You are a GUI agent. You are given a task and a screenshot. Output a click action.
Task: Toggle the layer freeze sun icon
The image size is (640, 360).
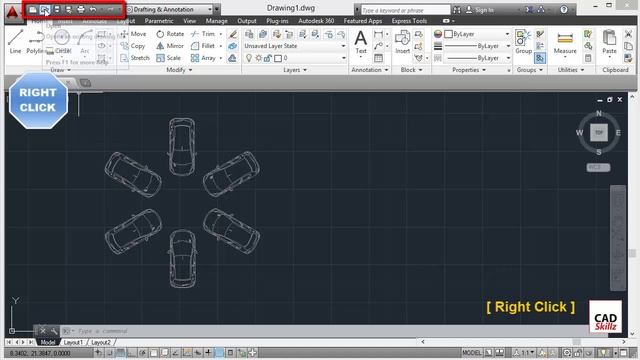(x=258, y=58)
